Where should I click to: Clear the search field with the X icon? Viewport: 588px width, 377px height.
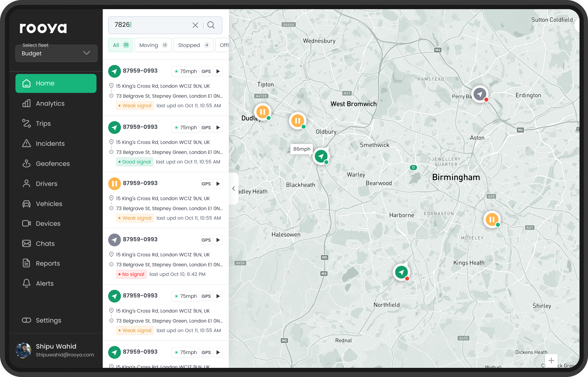pyautogui.click(x=195, y=25)
